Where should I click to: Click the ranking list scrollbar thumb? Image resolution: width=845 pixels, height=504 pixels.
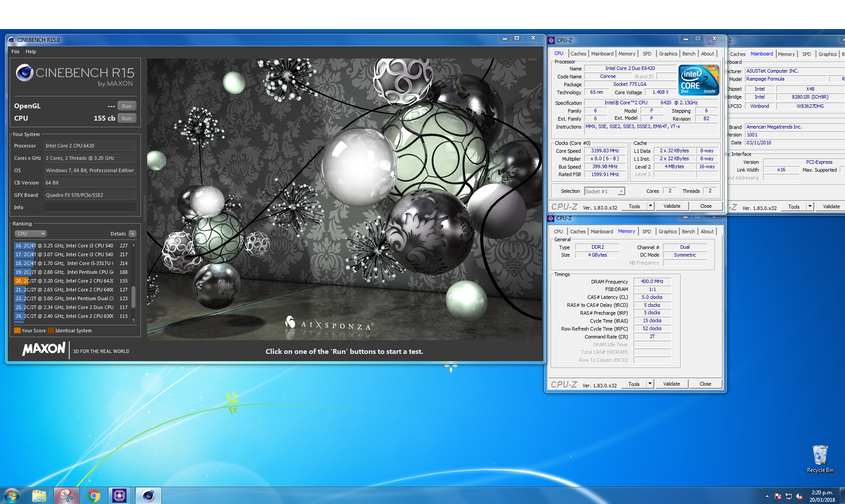click(x=133, y=297)
